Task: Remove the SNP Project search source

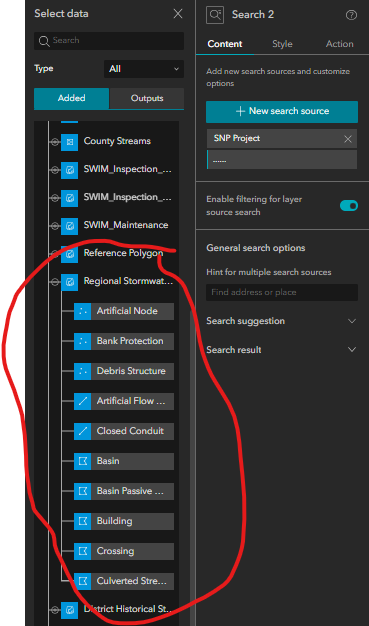Action: (348, 139)
